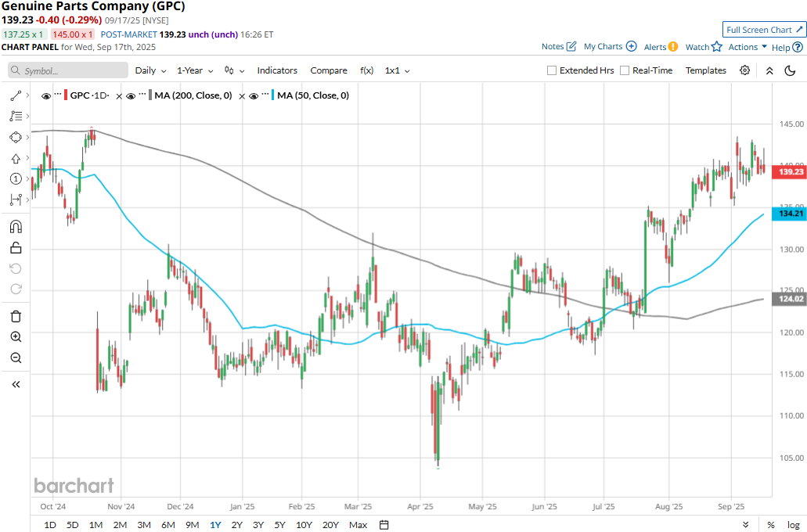This screenshot has height=532, width=807.
Task: Open the Daily frequency dropdown
Action: pos(150,70)
